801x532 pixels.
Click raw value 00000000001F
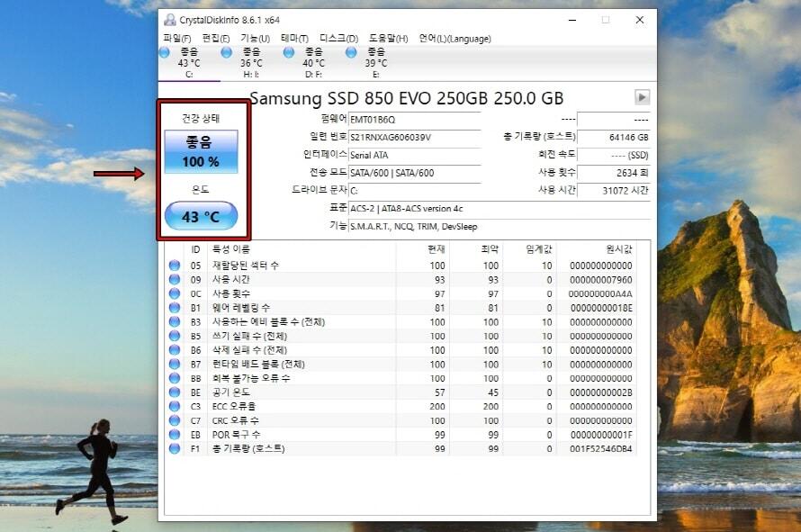(601, 435)
